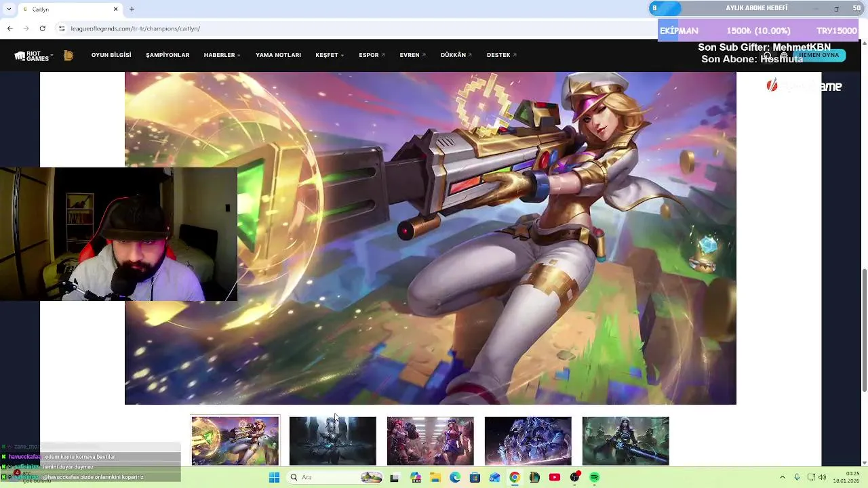Click the microphone tray icon
Viewport: 868px width, 488px height.
click(797, 478)
